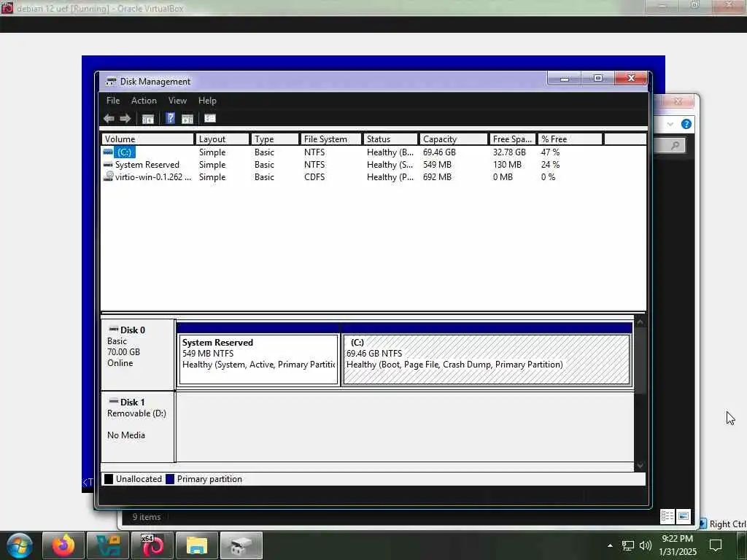Sort by the Capacity column header
Screen dimensions: 747x560
tap(454, 139)
